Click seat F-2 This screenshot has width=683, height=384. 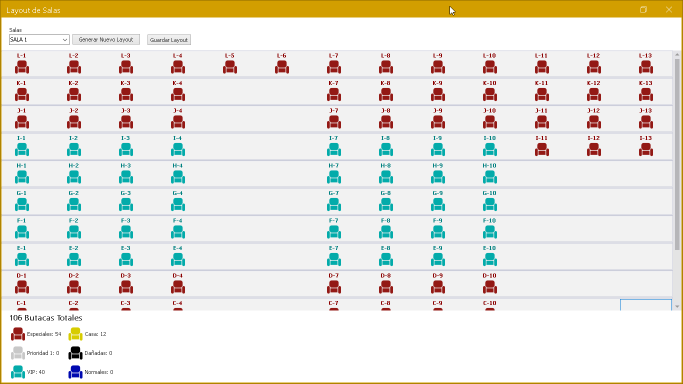[x=74, y=232]
